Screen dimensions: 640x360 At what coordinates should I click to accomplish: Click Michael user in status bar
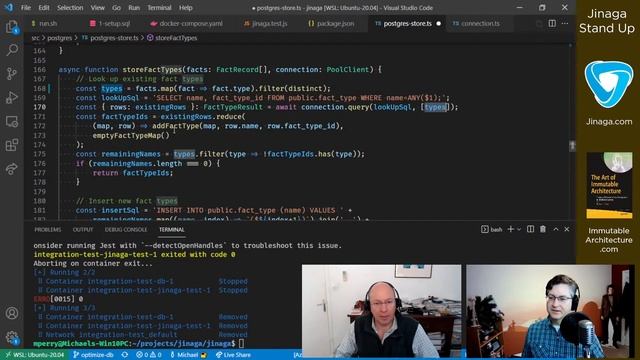pyautogui.click(x=188, y=355)
